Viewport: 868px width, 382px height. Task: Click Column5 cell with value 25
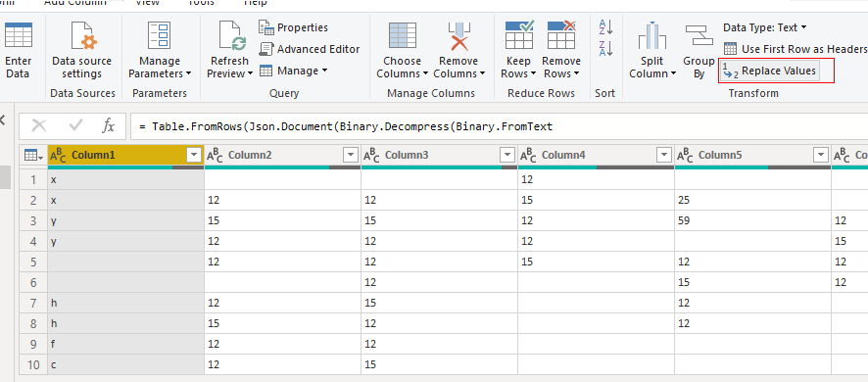[752, 200]
